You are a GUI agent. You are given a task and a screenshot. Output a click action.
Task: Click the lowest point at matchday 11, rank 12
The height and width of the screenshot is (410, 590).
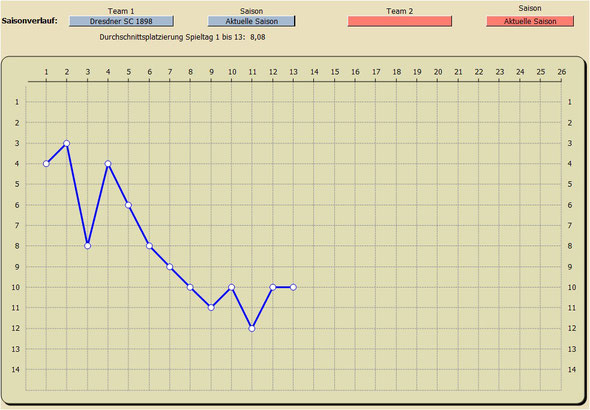coord(252,328)
